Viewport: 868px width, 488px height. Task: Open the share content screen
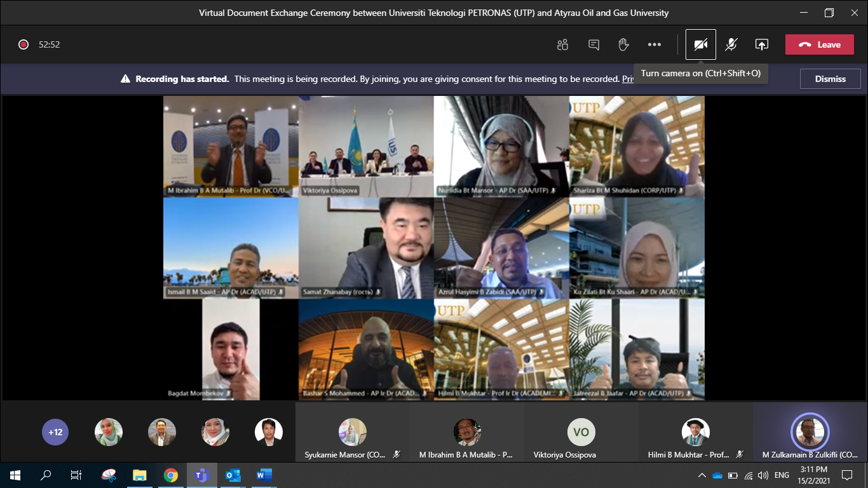761,44
